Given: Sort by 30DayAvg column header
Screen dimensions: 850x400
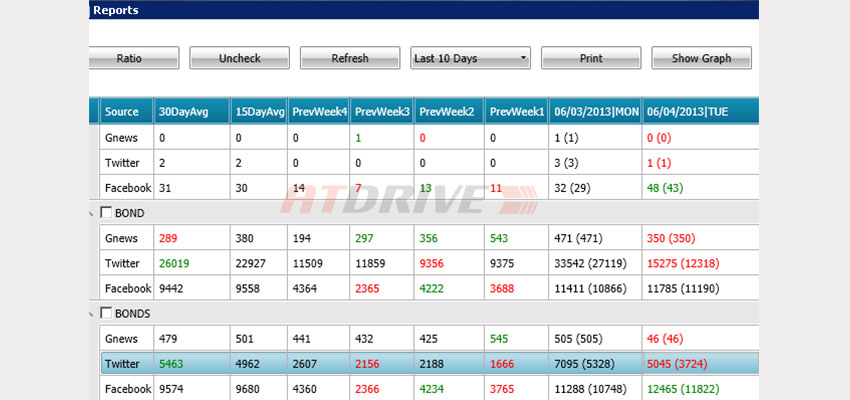Looking at the screenshot, I should click(192, 112).
